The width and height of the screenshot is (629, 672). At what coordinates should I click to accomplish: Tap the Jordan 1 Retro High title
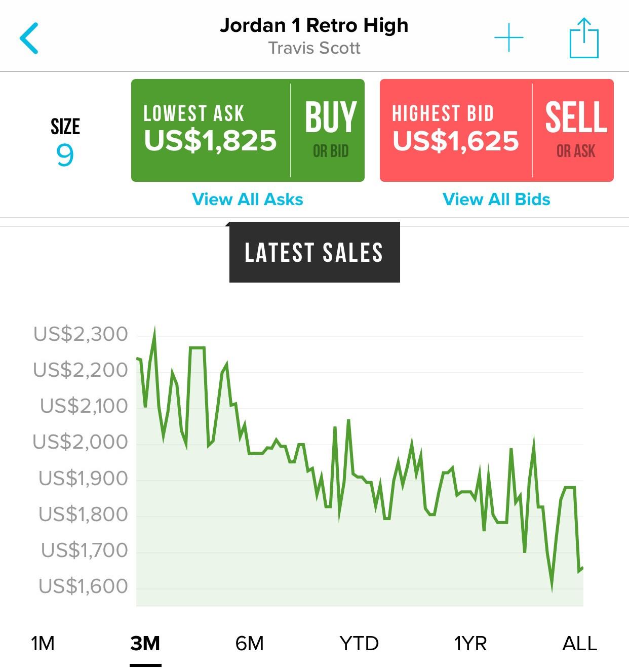coord(314,25)
